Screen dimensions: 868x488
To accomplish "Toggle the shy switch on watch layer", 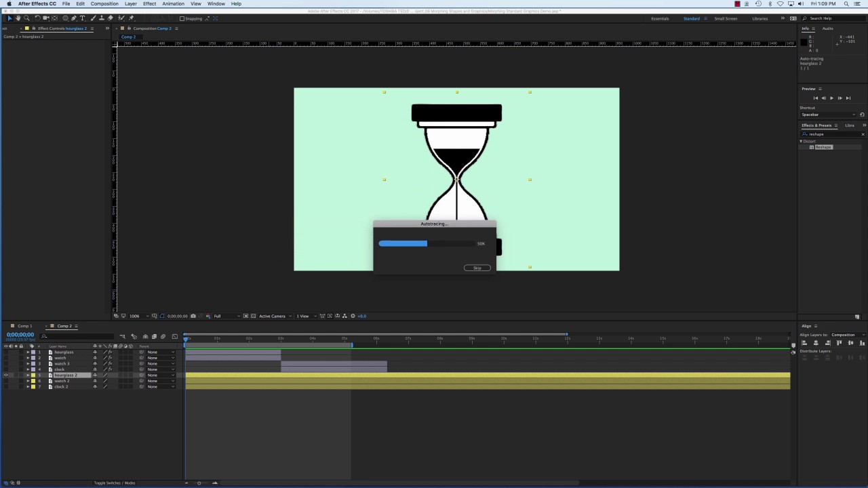I will (x=95, y=358).
